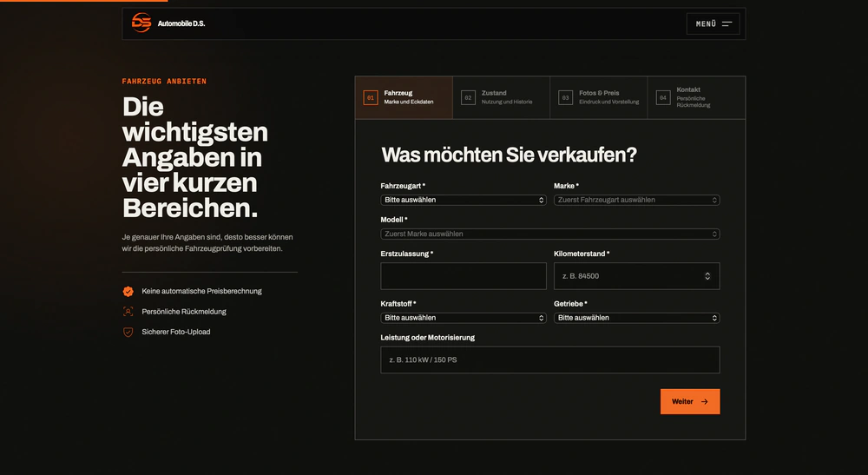Viewport: 868px width, 475px height.
Task: Focus the Erstzulassung input field
Action: click(x=464, y=276)
